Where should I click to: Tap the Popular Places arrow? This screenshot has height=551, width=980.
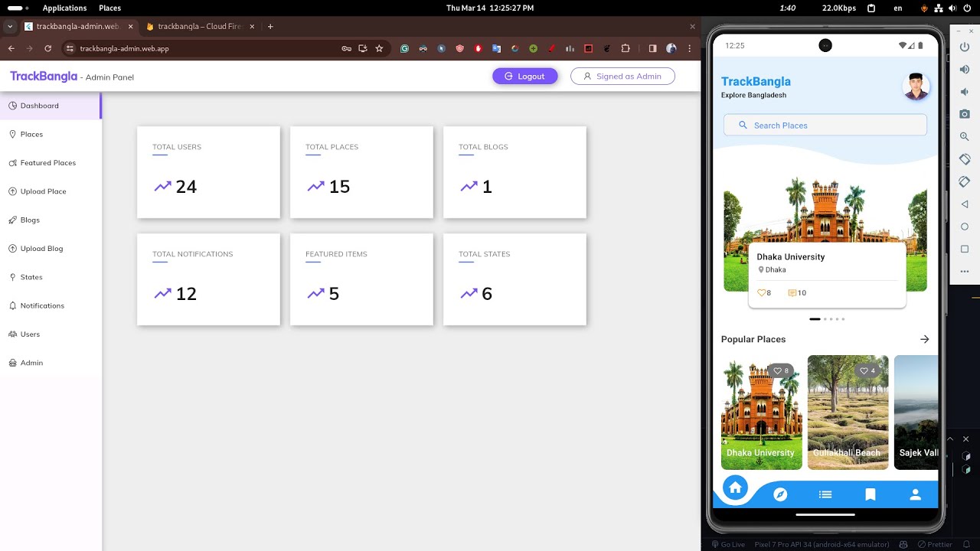tap(925, 339)
